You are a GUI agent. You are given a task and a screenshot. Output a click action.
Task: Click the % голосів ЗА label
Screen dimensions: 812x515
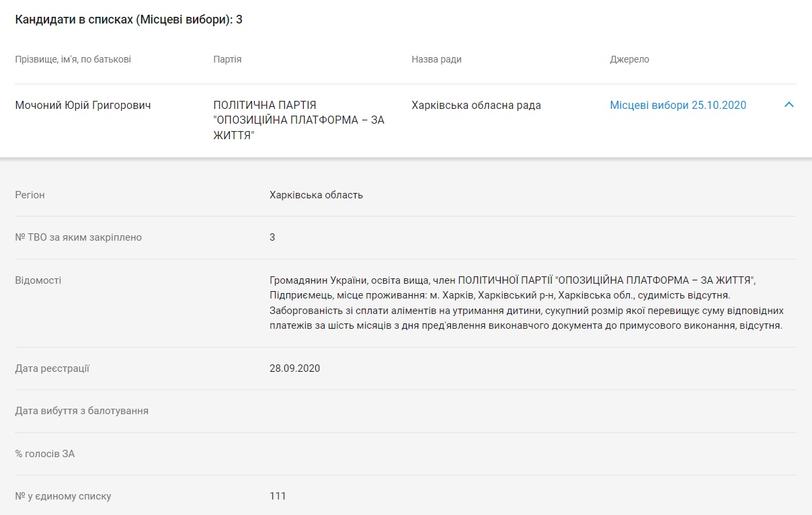click(x=44, y=454)
